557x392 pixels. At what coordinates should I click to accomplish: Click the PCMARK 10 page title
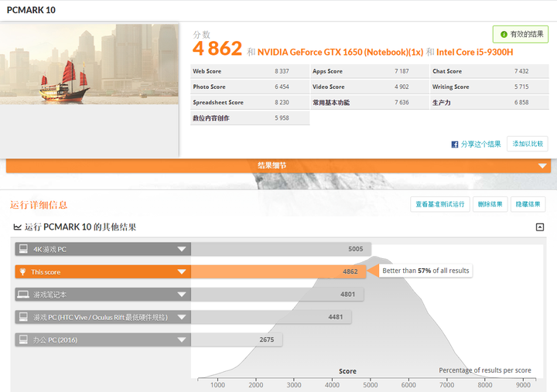click(31, 10)
